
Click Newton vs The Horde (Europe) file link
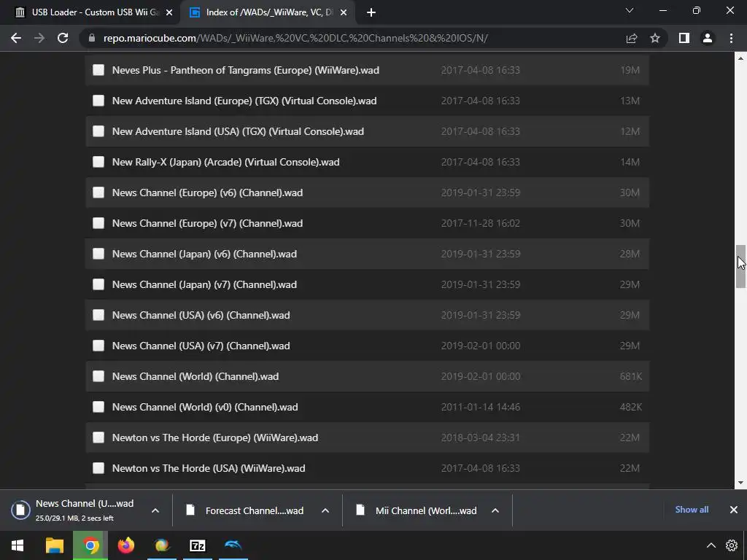coord(215,437)
